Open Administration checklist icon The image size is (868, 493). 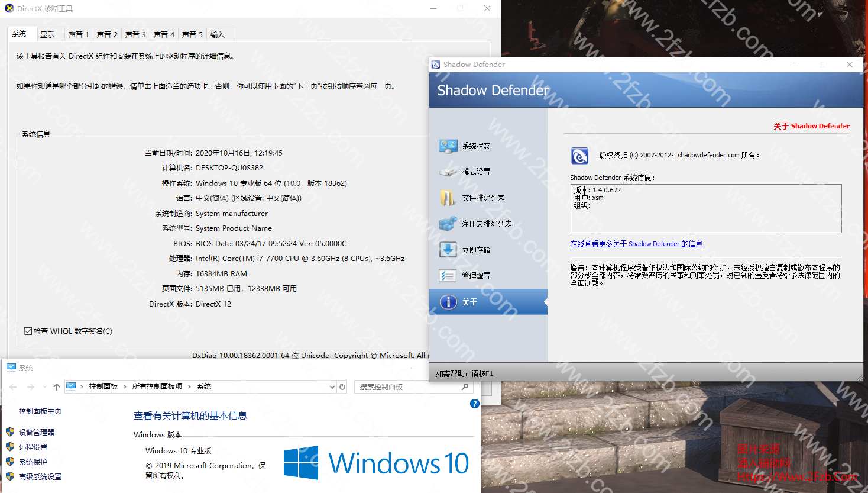click(448, 276)
